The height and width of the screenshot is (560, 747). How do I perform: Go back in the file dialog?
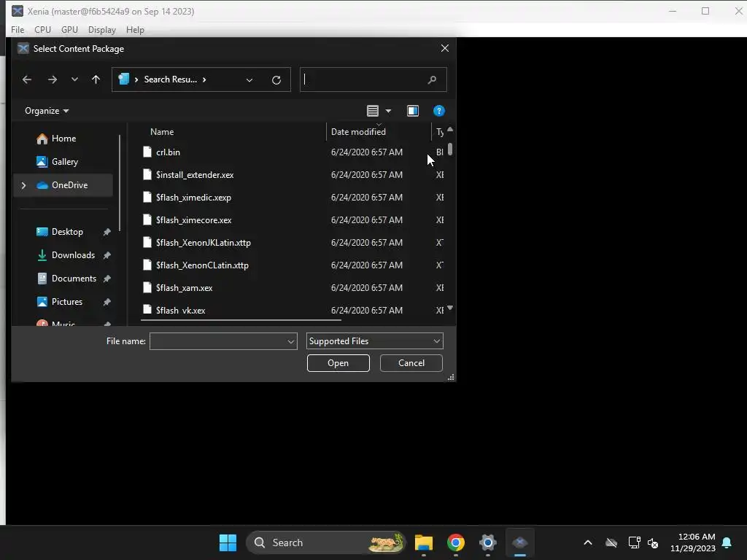click(27, 79)
